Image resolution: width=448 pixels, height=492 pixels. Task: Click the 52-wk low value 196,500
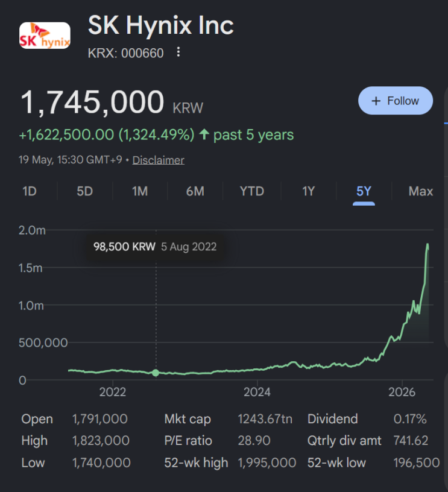coord(417,462)
